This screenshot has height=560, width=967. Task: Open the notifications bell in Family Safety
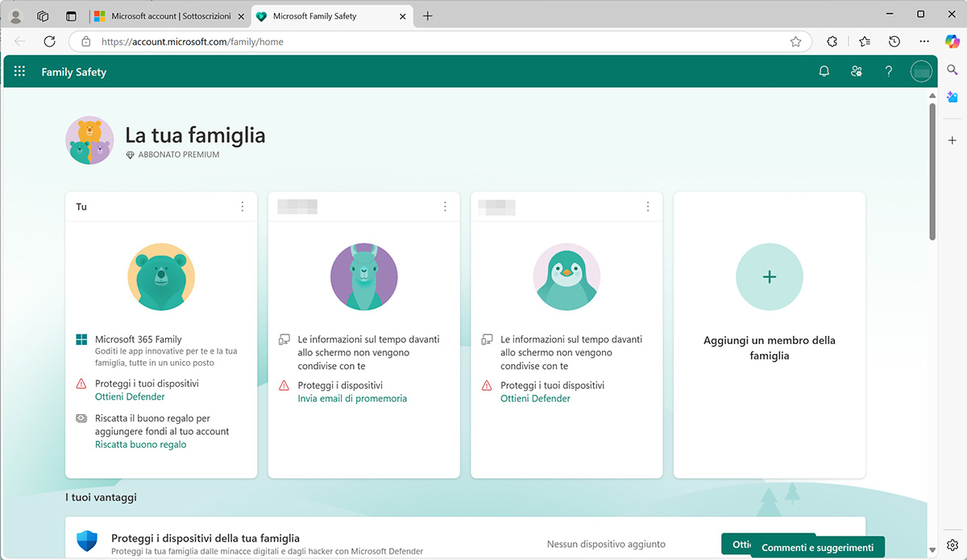point(824,72)
